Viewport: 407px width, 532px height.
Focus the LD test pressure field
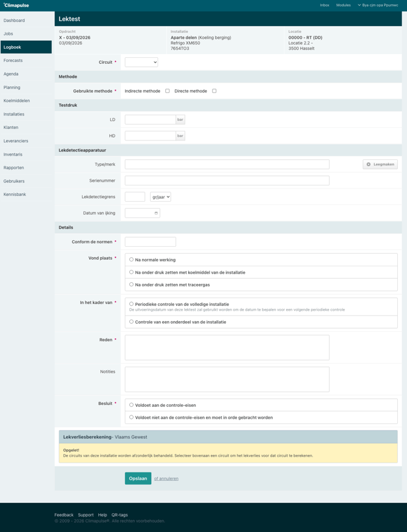[150, 119]
